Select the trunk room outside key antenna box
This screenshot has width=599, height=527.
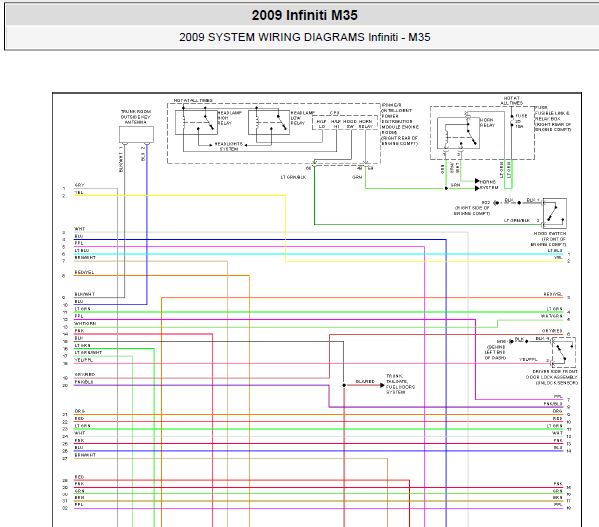coord(136,134)
